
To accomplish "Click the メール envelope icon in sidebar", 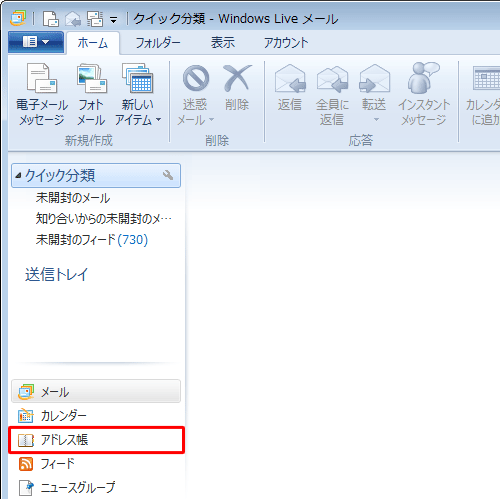I will click(26, 392).
